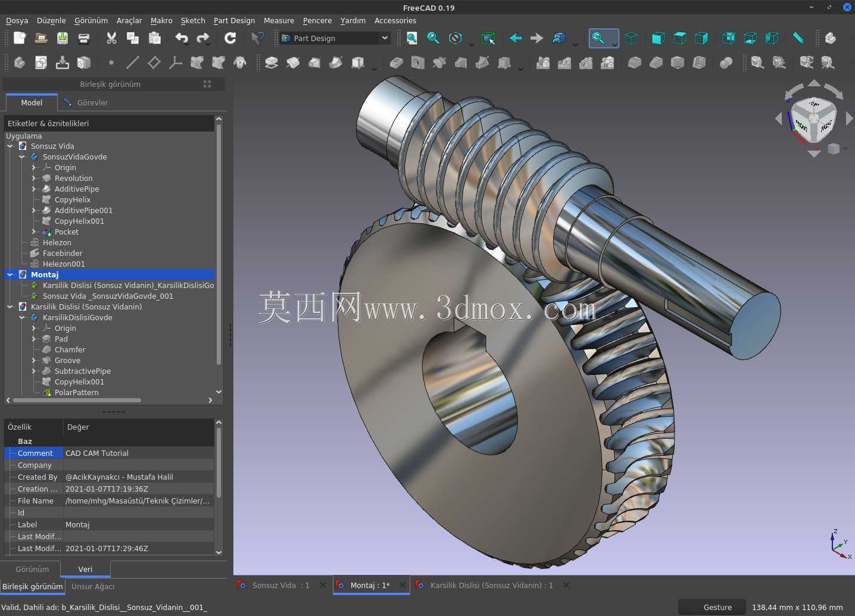Save the document with the Save icon

coord(63,38)
